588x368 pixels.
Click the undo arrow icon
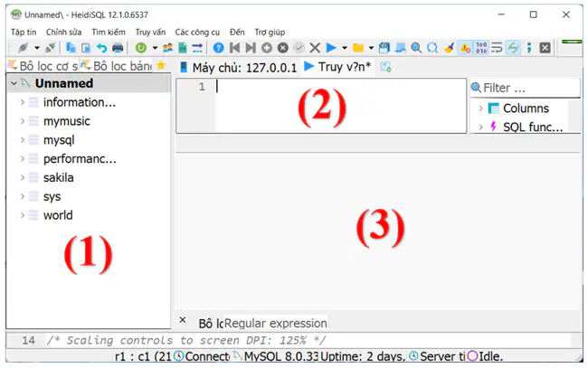point(101,48)
